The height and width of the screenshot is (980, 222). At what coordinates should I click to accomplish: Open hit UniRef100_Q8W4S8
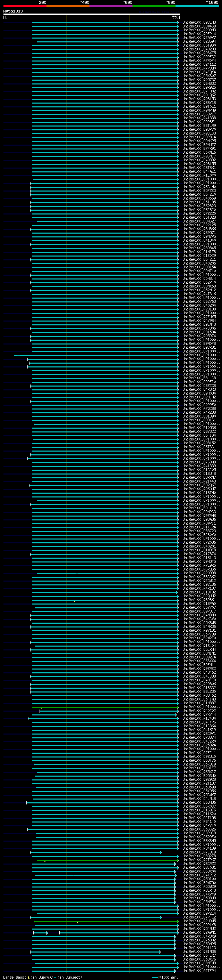pyautogui.click(x=199, y=26)
